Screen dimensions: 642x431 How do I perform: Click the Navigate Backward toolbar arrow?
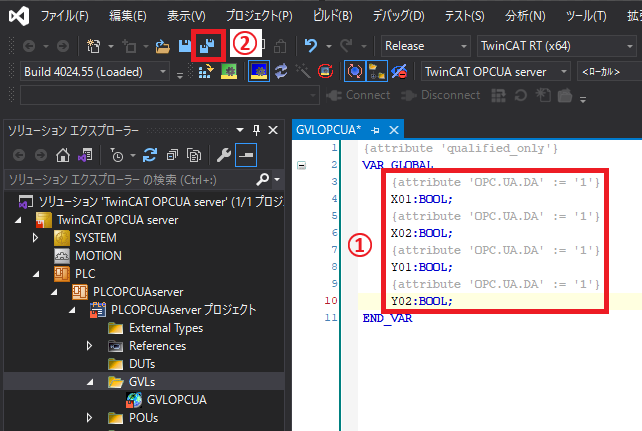click(29, 46)
